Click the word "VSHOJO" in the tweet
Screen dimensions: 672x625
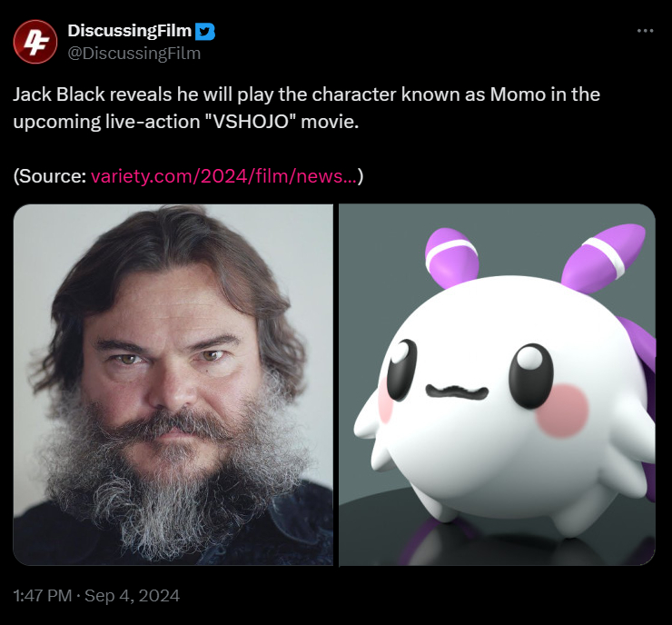(251, 122)
